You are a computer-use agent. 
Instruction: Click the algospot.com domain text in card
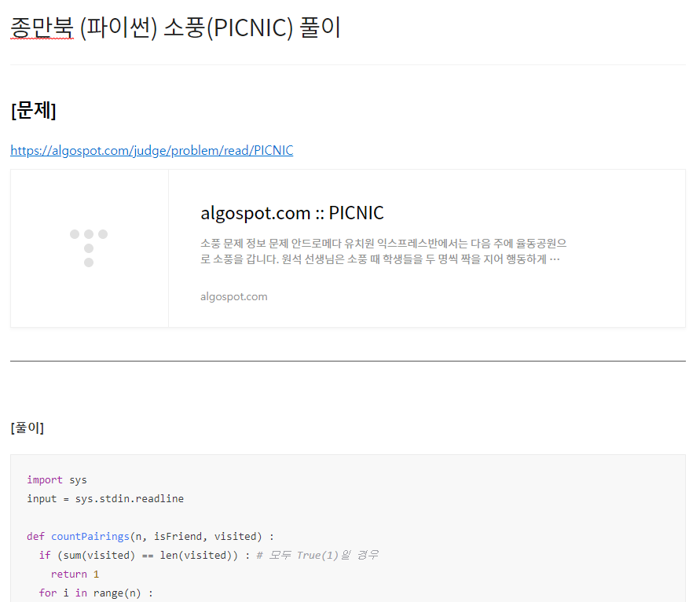pos(233,296)
